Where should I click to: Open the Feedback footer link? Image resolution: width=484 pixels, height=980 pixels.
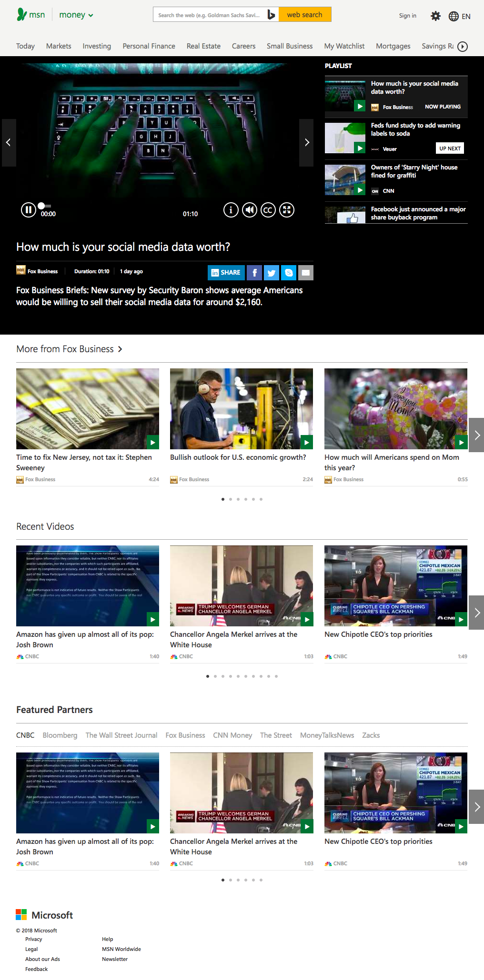tap(37, 969)
